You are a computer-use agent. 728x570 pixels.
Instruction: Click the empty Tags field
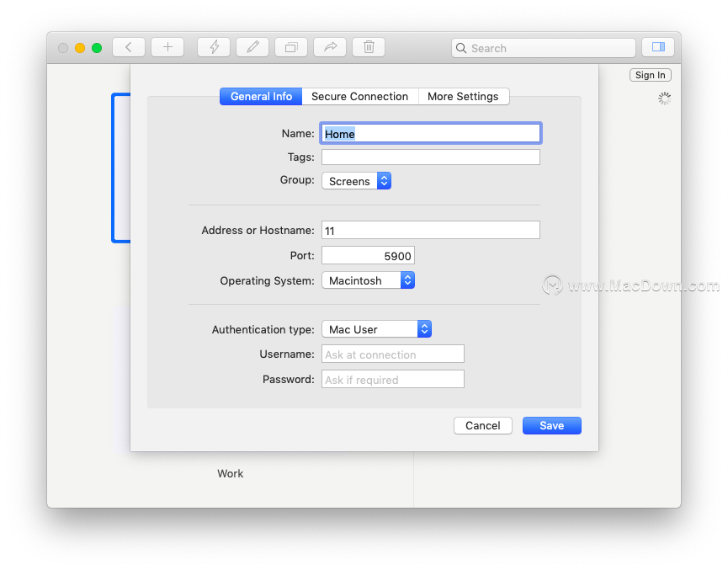coord(431,157)
